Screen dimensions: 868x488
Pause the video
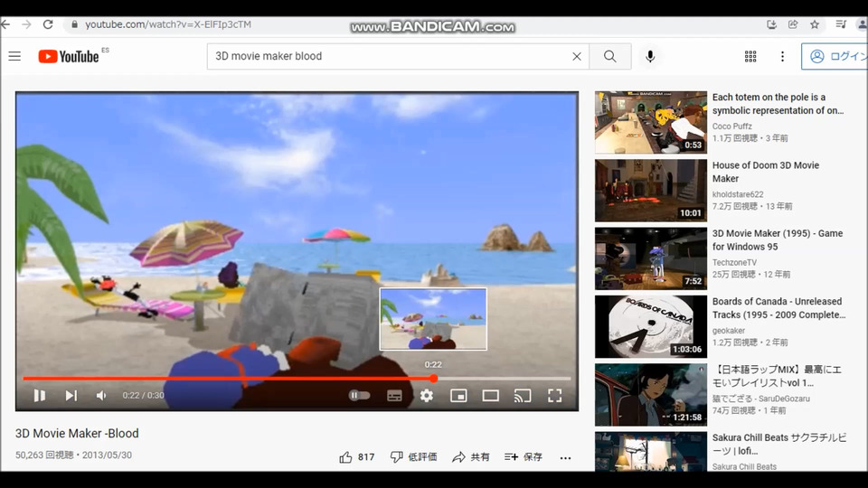click(39, 396)
